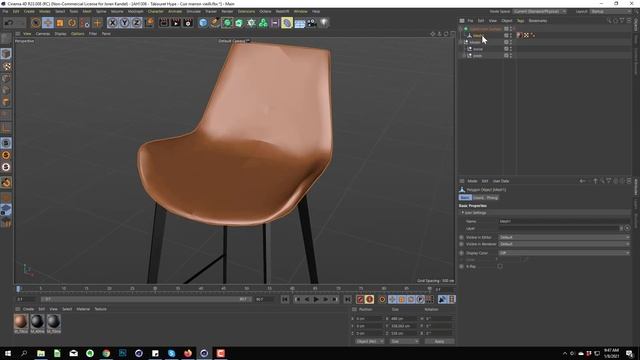Open Windows Start menu
640x360 pixels.
coord(8,353)
